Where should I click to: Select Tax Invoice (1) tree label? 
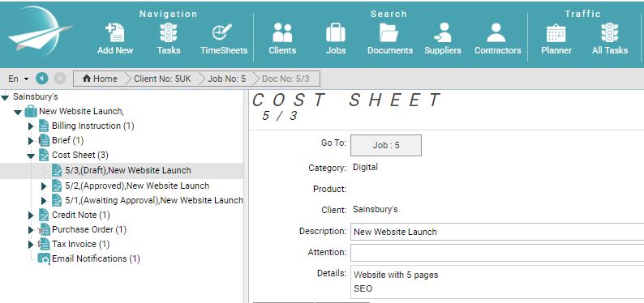[x=80, y=244]
